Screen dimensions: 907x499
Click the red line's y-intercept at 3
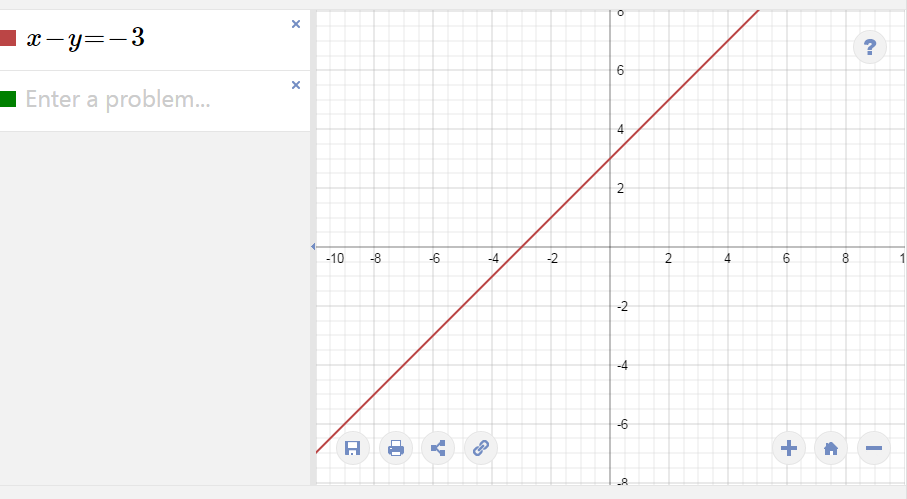pyautogui.click(x=610, y=158)
